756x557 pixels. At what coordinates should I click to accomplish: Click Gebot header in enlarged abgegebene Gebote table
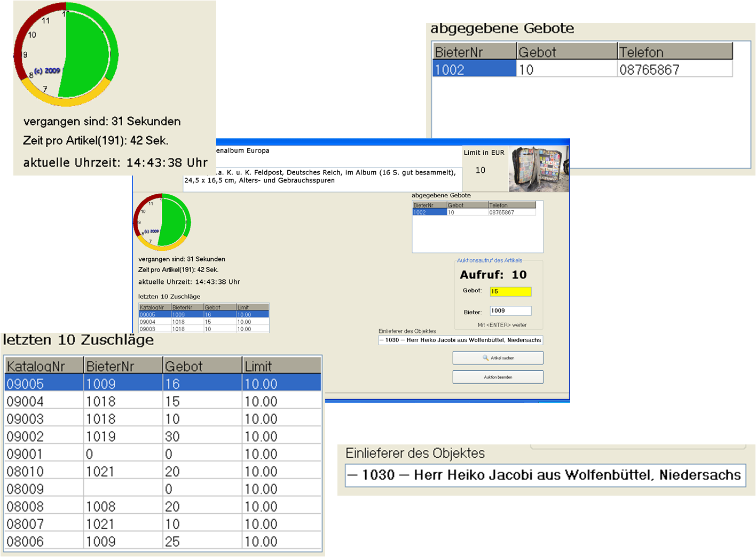pos(566,52)
